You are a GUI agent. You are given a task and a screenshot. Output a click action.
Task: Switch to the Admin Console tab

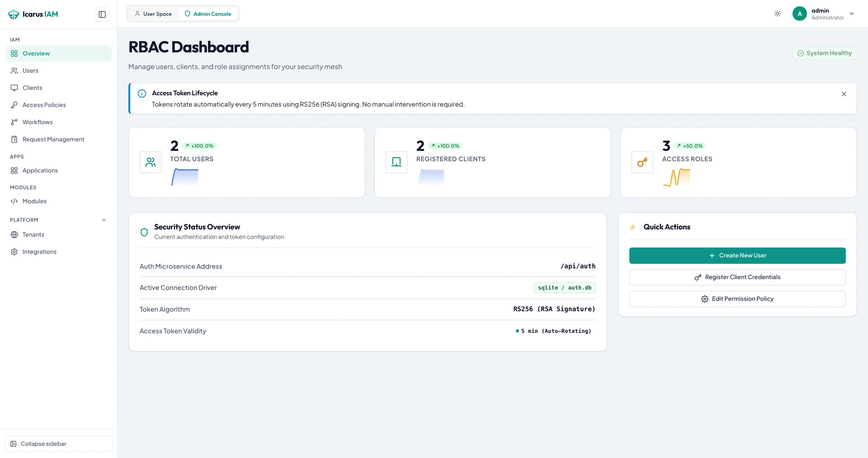(208, 14)
